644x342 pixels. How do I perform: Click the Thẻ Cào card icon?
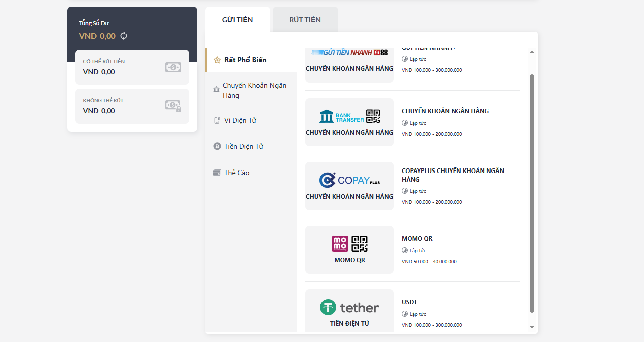(217, 173)
